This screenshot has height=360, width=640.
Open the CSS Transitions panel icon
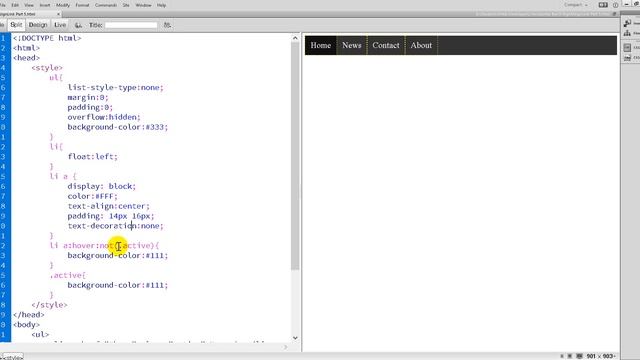pos(628,58)
